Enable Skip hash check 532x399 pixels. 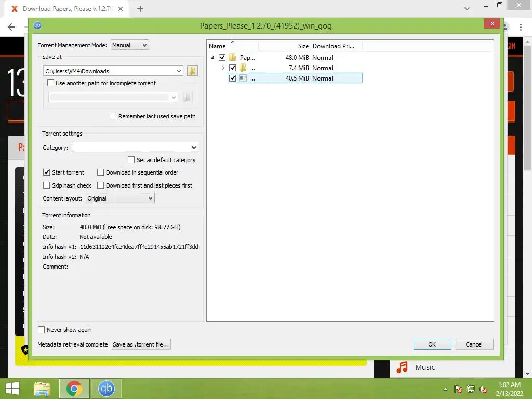click(46, 185)
